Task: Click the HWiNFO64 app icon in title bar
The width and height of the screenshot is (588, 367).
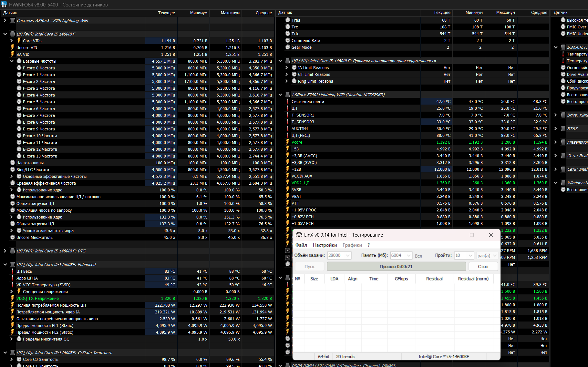Action: point(4,5)
